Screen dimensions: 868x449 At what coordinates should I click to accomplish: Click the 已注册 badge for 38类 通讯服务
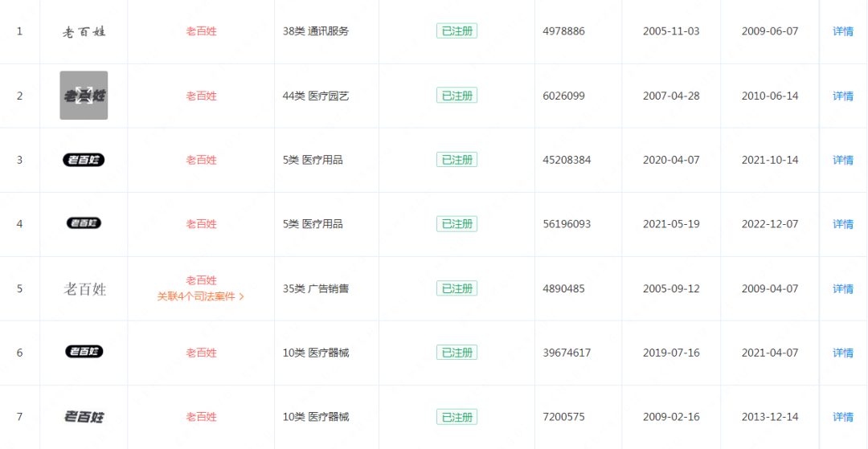pyautogui.click(x=457, y=31)
